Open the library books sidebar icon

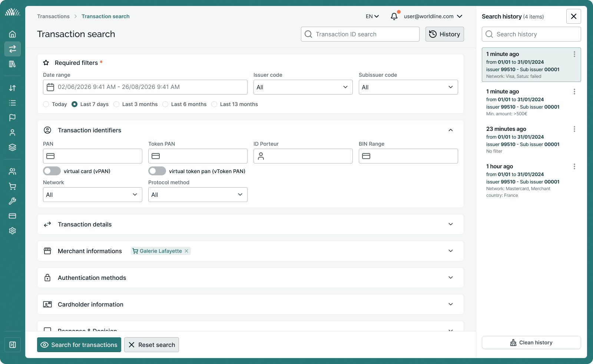pos(12,64)
